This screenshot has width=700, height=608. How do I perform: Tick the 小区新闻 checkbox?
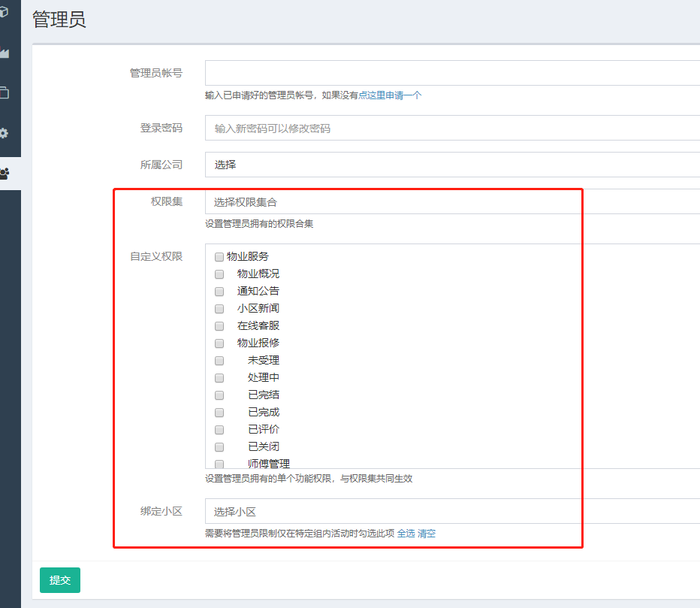(x=219, y=309)
